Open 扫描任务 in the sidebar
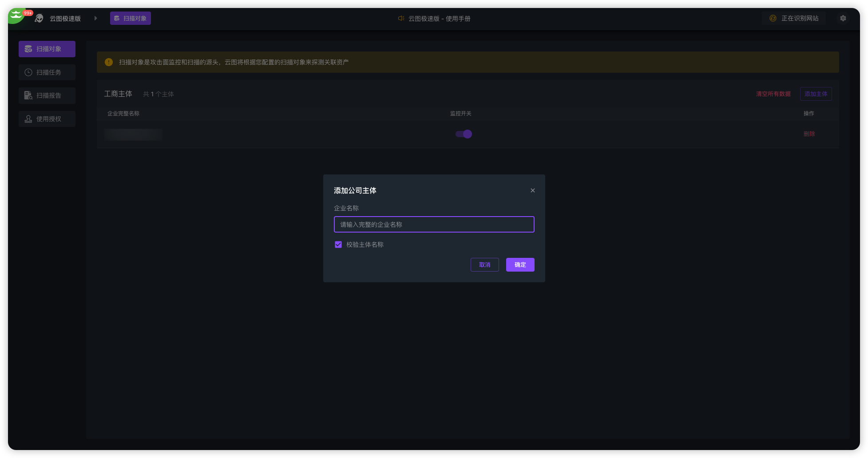The image size is (868, 458). pos(47,72)
